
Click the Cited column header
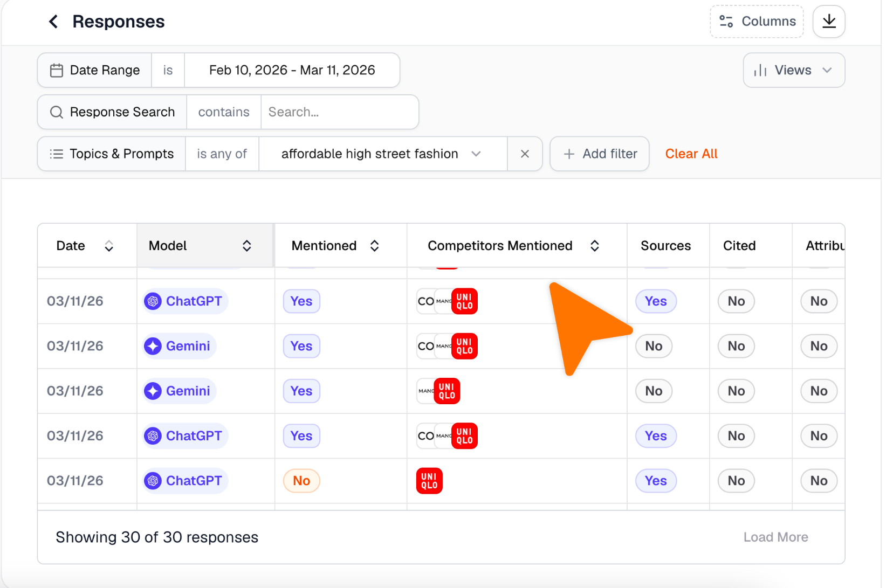[739, 246]
